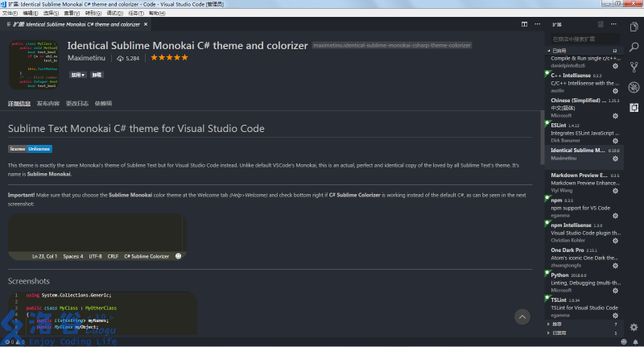Switch to the 更改日志 changelog tab
Viewport: 644px width, 347px height.
click(x=77, y=104)
